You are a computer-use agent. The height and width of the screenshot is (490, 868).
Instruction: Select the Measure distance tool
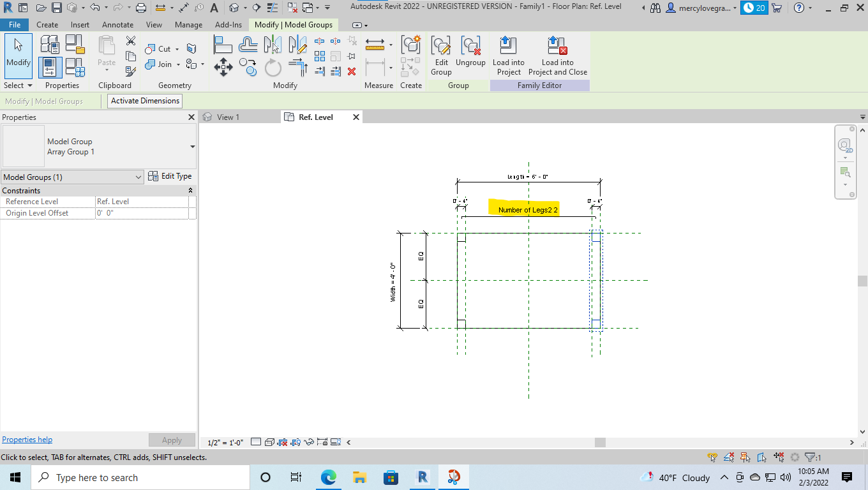click(x=373, y=45)
